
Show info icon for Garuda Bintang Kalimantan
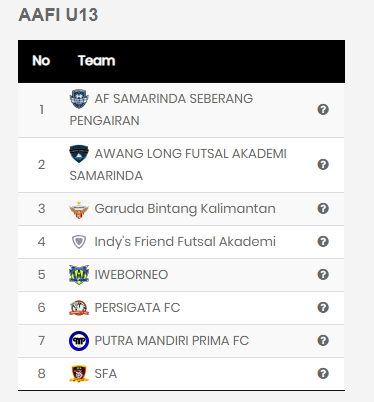[x=323, y=209]
